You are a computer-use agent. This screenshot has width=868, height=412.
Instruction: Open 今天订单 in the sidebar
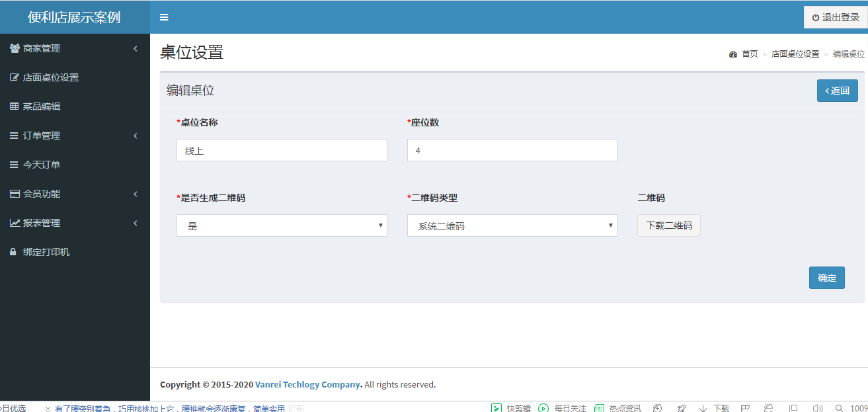[75, 165]
